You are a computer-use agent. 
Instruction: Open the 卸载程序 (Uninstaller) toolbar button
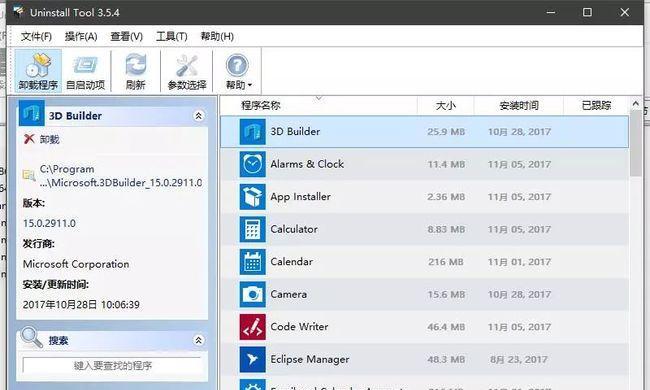[x=38, y=71]
